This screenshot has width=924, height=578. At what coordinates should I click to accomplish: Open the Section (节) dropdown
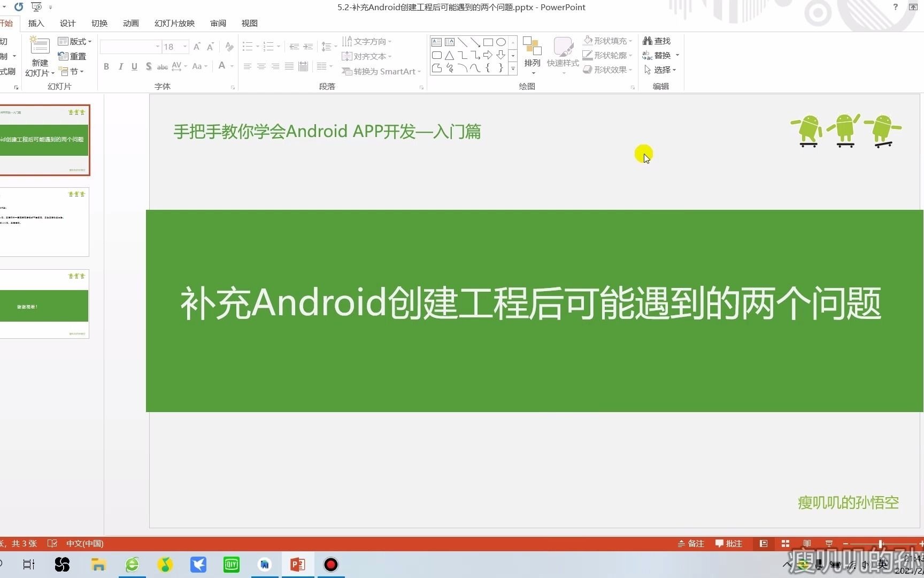(x=71, y=71)
